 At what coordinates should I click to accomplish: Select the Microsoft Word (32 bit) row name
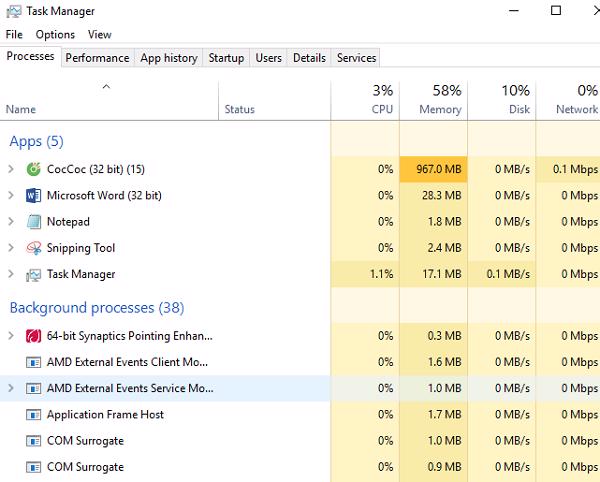[104, 195]
